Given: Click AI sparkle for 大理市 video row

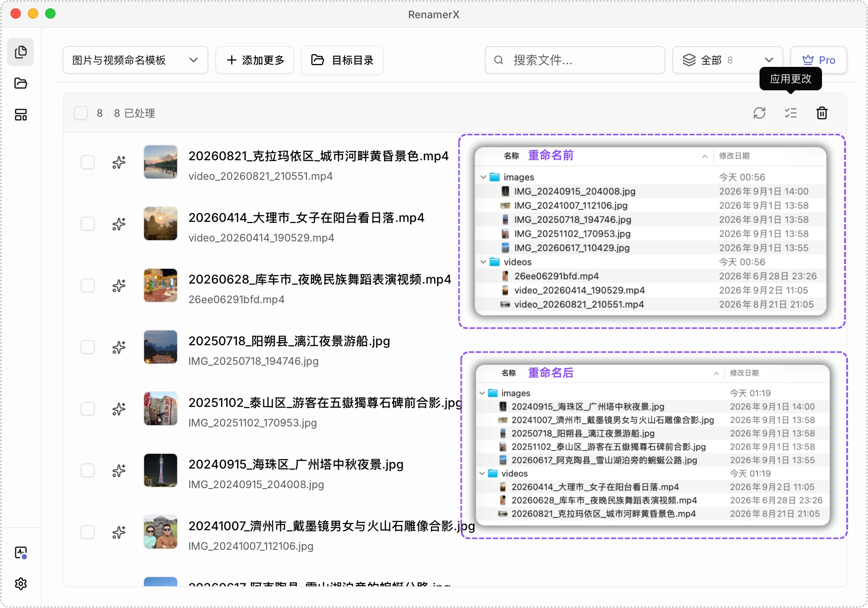Looking at the screenshot, I should (x=119, y=224).
